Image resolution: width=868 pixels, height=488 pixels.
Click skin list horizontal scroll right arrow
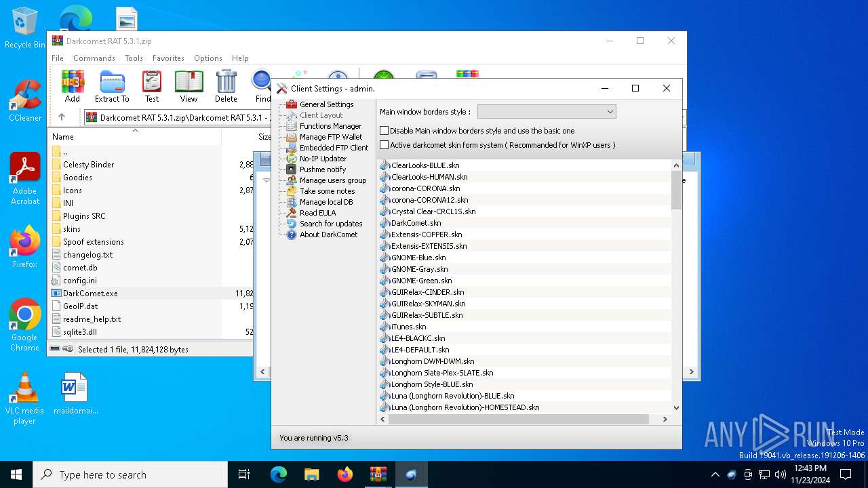[665, 420]
